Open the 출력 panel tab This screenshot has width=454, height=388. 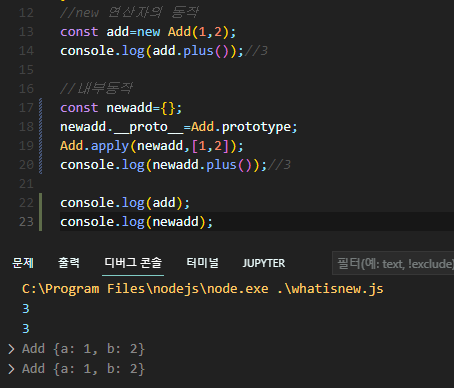[69, 263]
